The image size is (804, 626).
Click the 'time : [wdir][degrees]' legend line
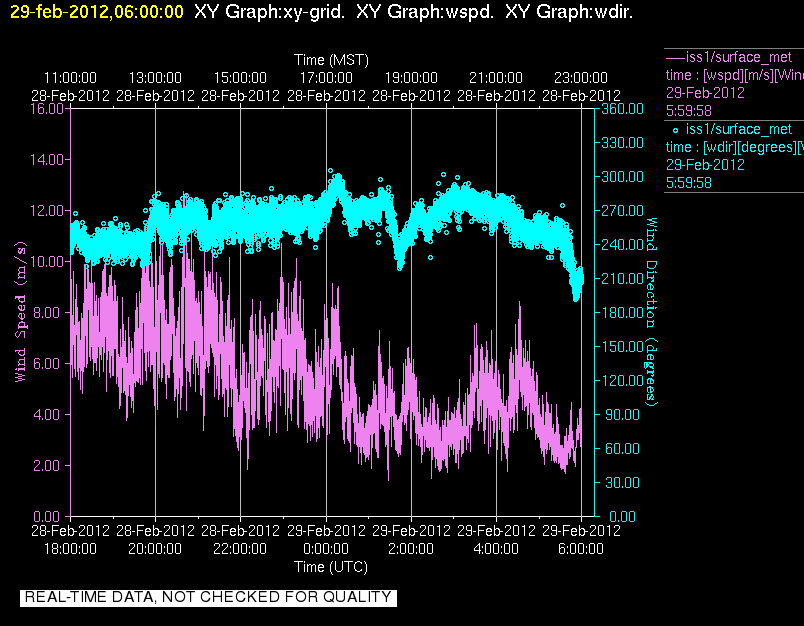pyautogui.click(x=734, y=147)
